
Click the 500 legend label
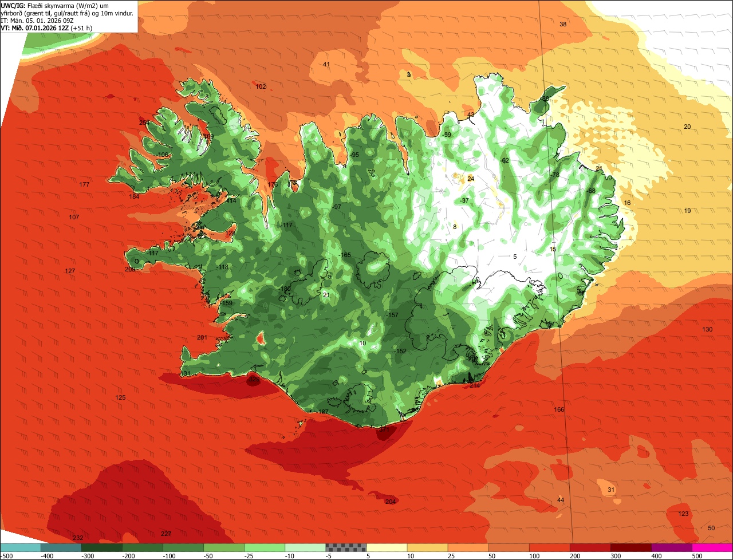coord(696,555)
